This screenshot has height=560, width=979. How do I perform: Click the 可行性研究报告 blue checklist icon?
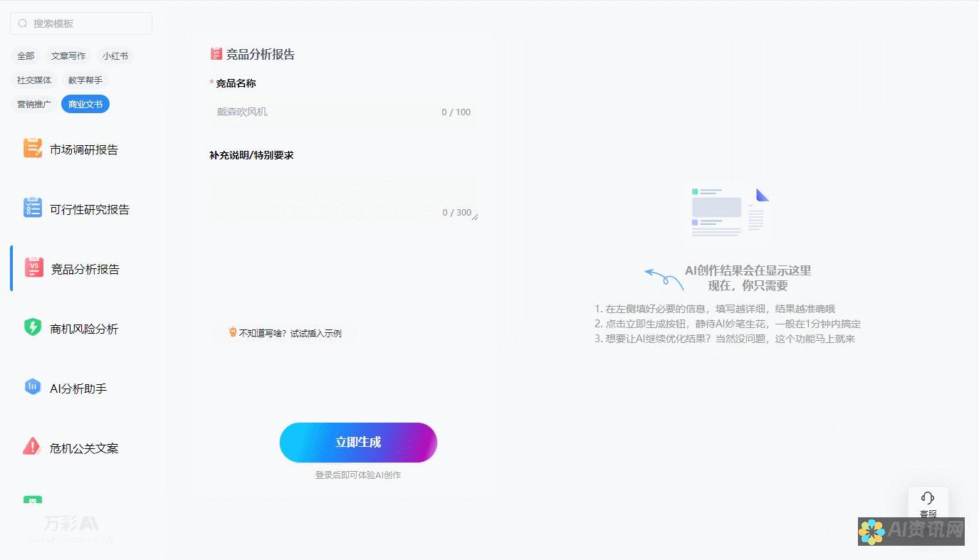(33, 208)
